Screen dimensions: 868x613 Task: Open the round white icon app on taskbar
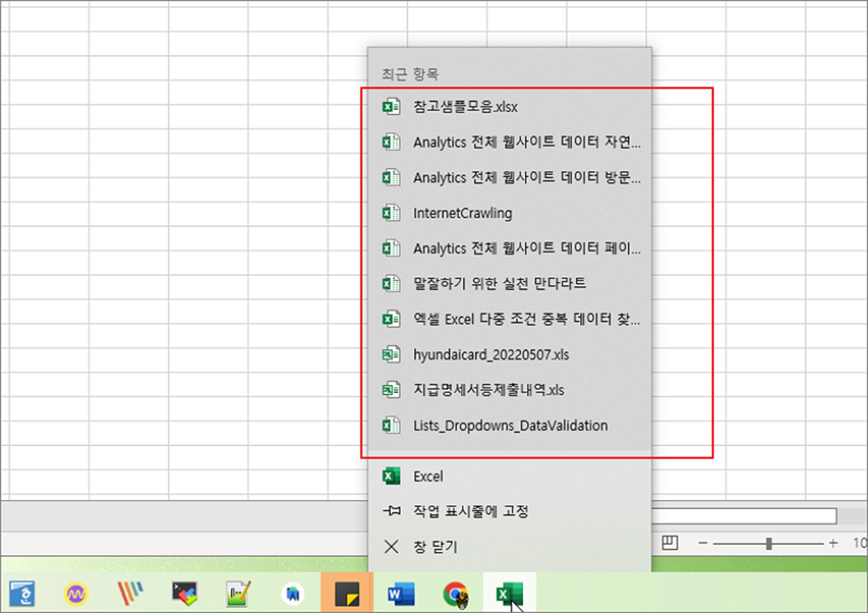point(293,594)
